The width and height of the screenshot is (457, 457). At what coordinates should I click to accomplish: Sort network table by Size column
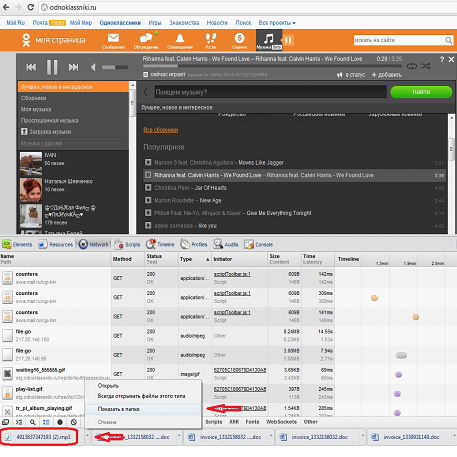pyautogui.click(x=284, y=259)
